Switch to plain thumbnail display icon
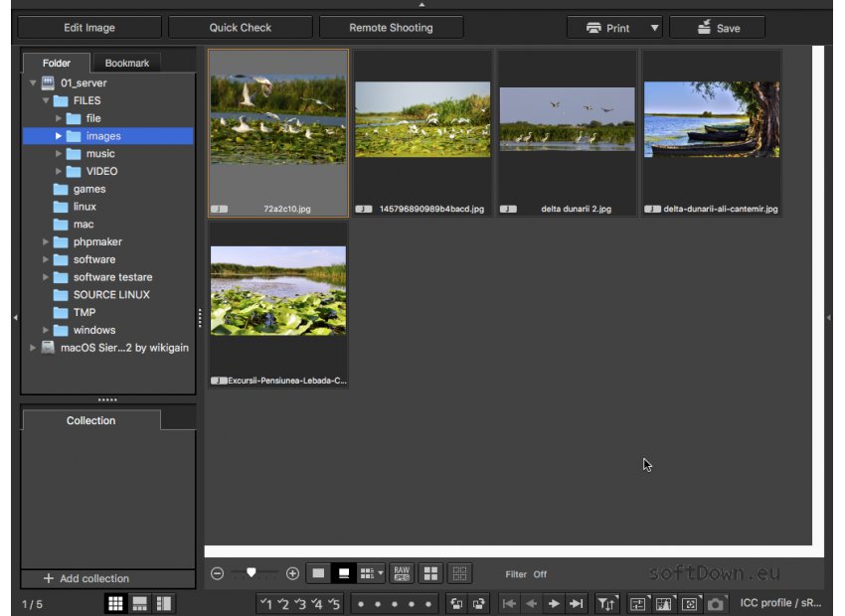This screenshot has height=616, width=845. 318,573
